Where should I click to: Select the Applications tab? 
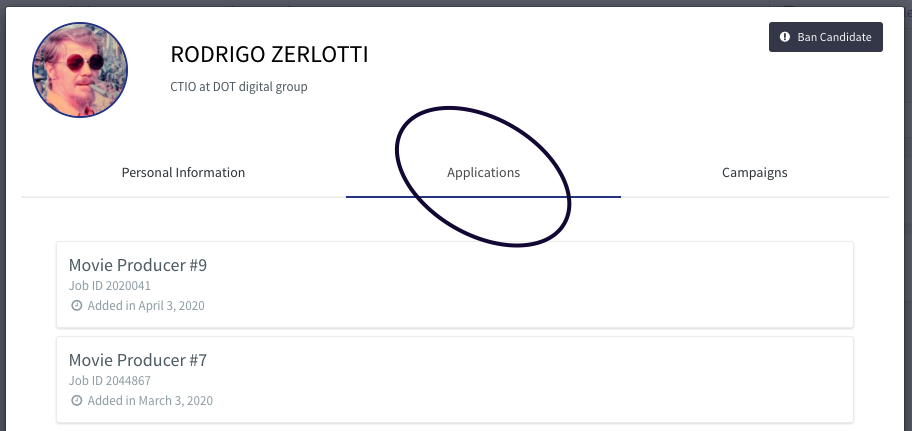[x=483, y=173]
